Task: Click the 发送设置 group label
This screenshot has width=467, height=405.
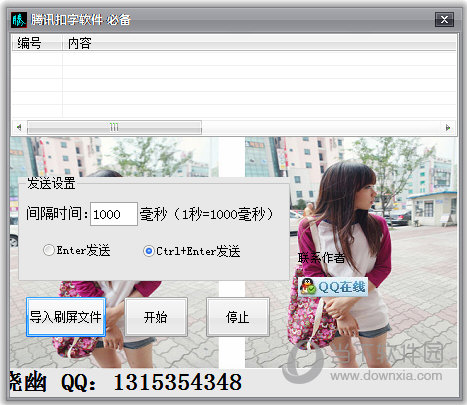Action: (51, 183)
